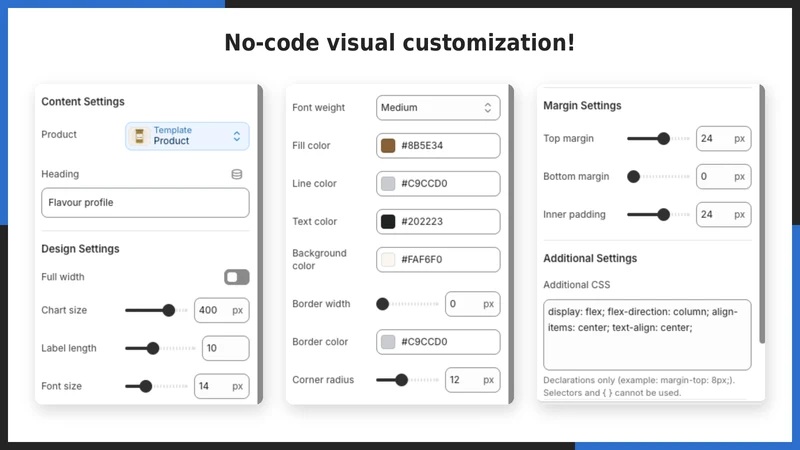
Task: Click the Design Settings heading text
Action: pyautogui.click(x=80, y=249)
